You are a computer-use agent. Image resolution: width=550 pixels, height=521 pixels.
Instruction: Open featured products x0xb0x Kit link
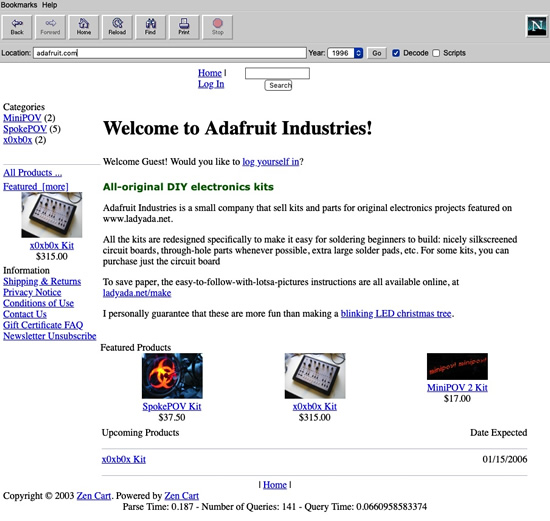tap(315, 406)
